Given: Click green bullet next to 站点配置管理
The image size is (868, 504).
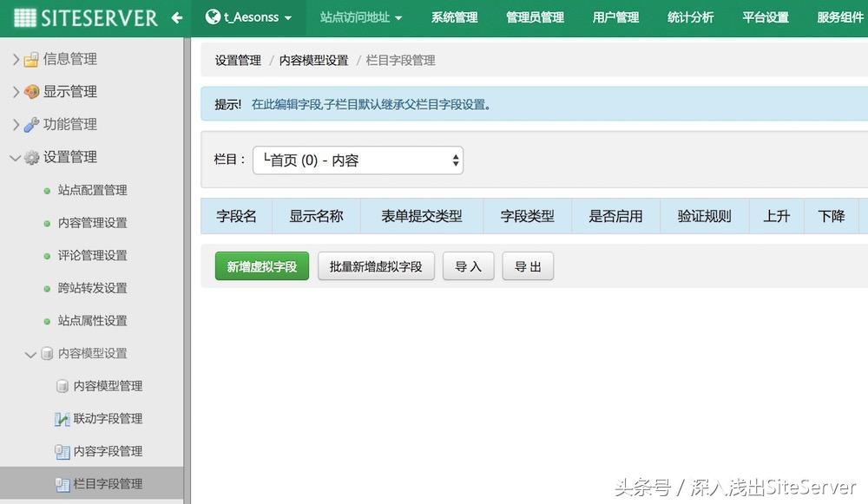Looking at the screenshot, I should [x=47, y=191].
